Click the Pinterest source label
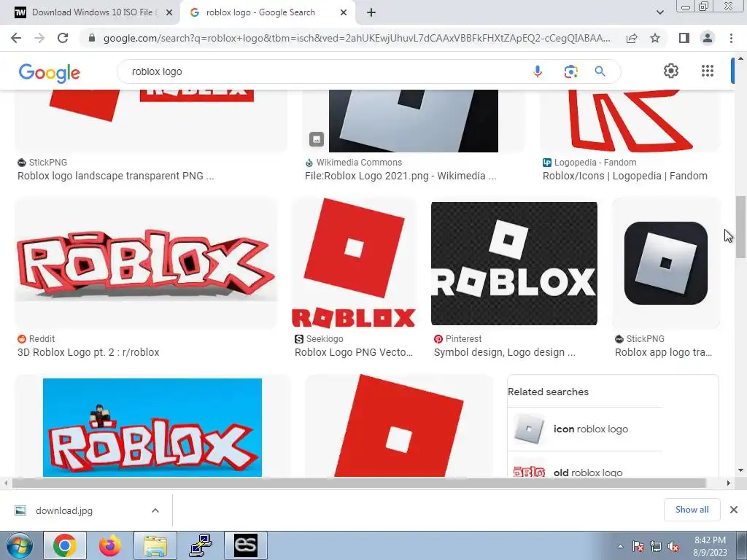 coord(463,338)
